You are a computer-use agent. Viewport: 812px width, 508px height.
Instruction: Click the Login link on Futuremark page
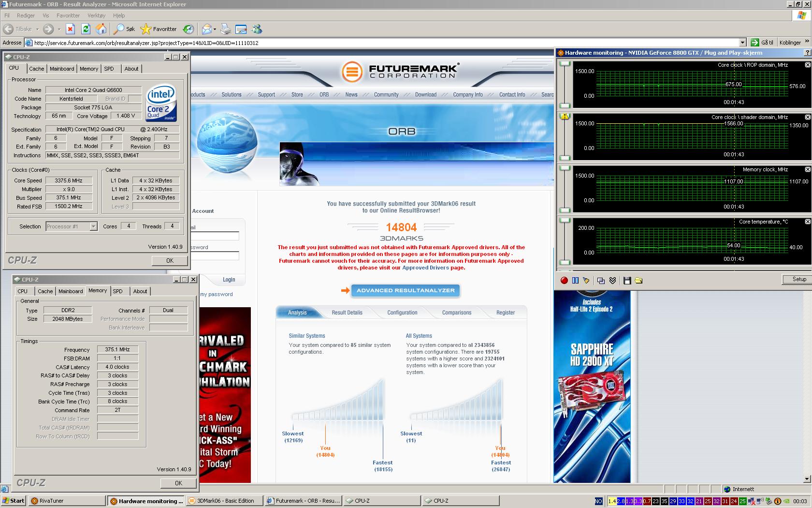pos(229,280)
